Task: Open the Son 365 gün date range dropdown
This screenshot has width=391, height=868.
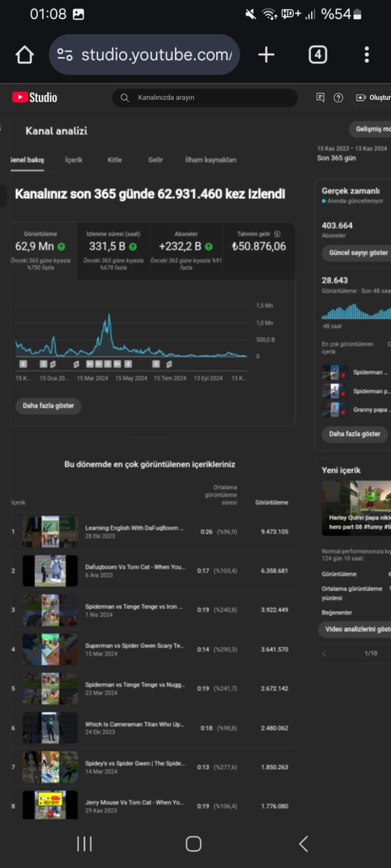Action: 351,154
